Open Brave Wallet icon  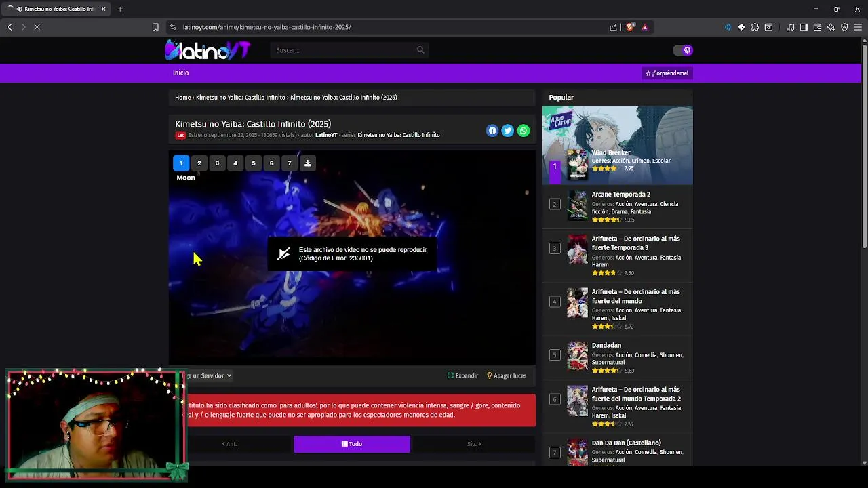[817, 27]
